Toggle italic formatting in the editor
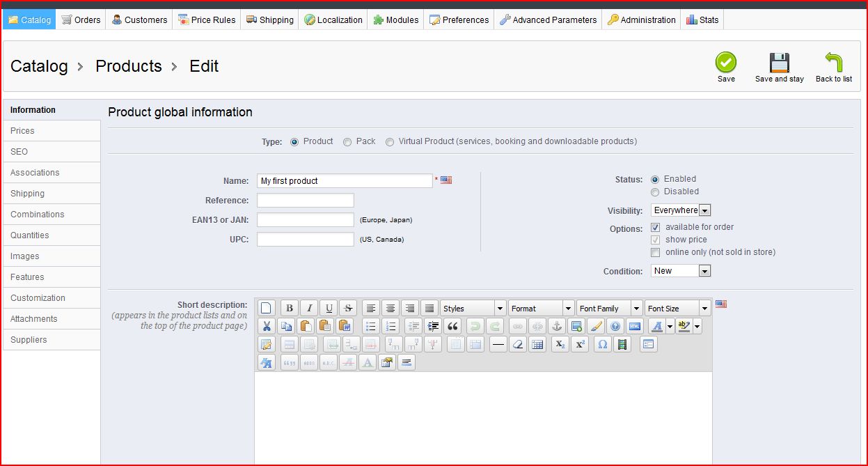868x466 pixels. click(x=309, y=308)
